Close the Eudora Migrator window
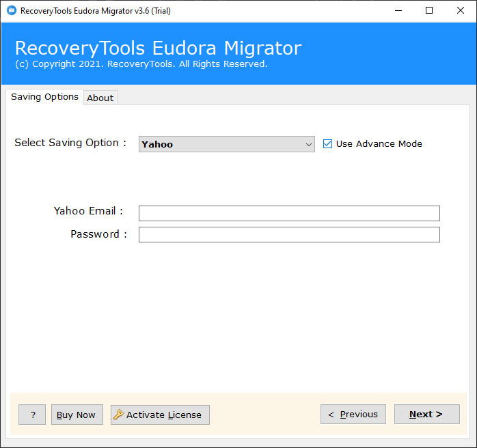The image size is (477, 448). 461,11
